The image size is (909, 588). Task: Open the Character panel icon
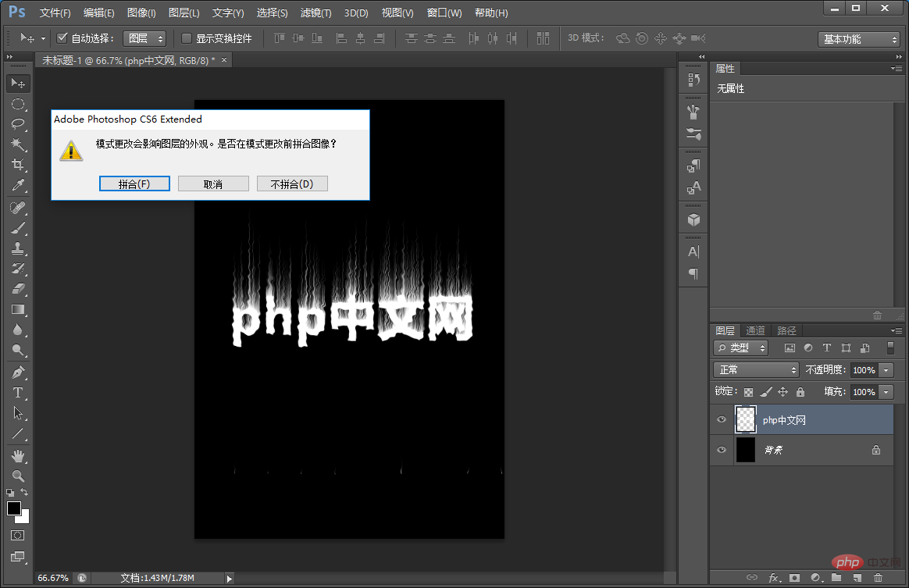coord(693,251)
